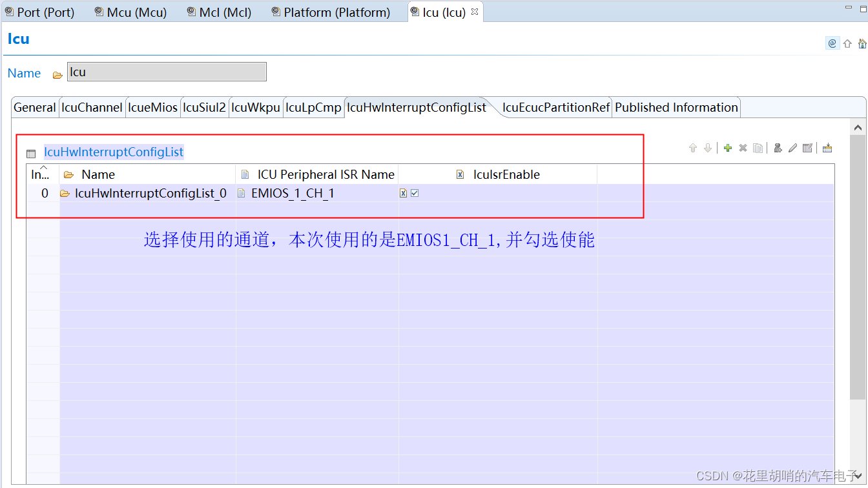Click the document icon before EMIOS_1_CH_1
The image size is (868, 488).
point(242,193)
